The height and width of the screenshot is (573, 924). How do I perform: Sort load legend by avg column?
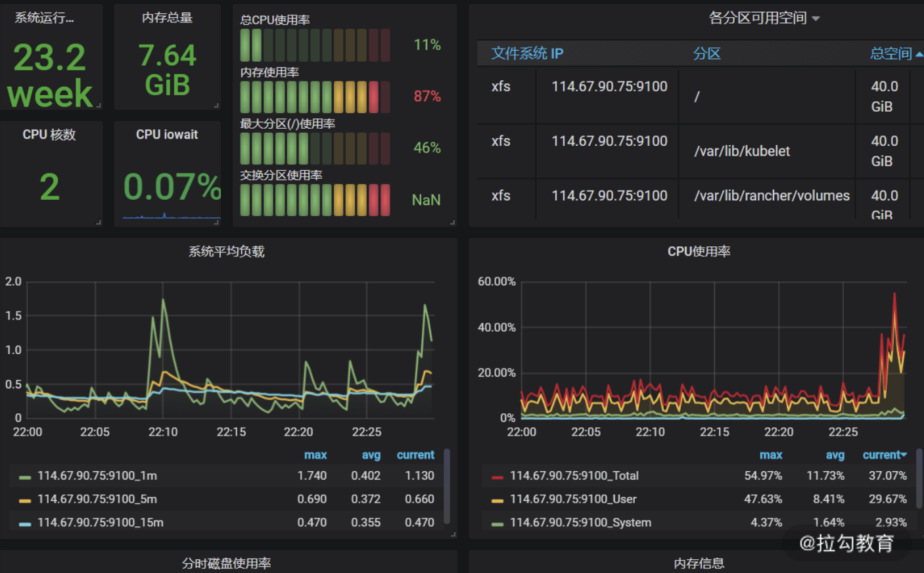371,455
